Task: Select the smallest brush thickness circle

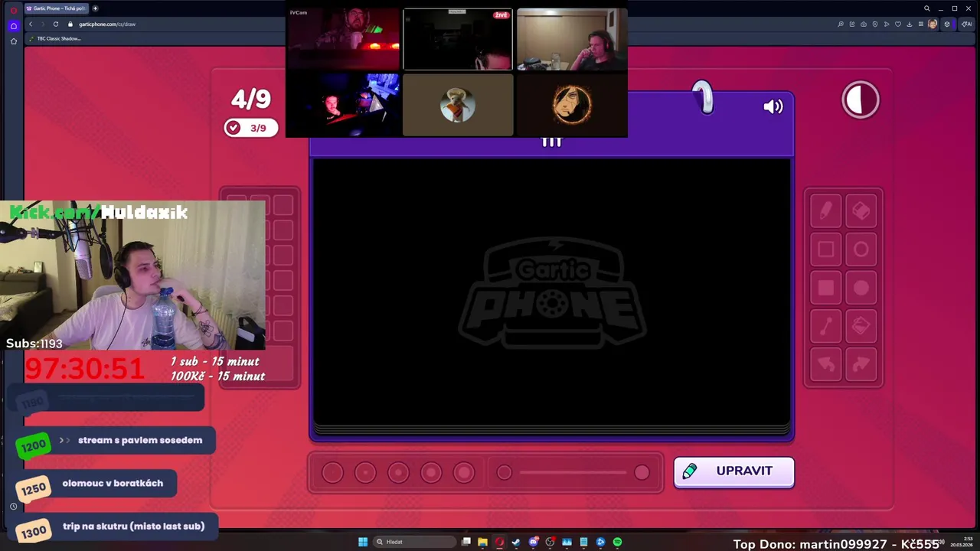Action: (332, 473)
